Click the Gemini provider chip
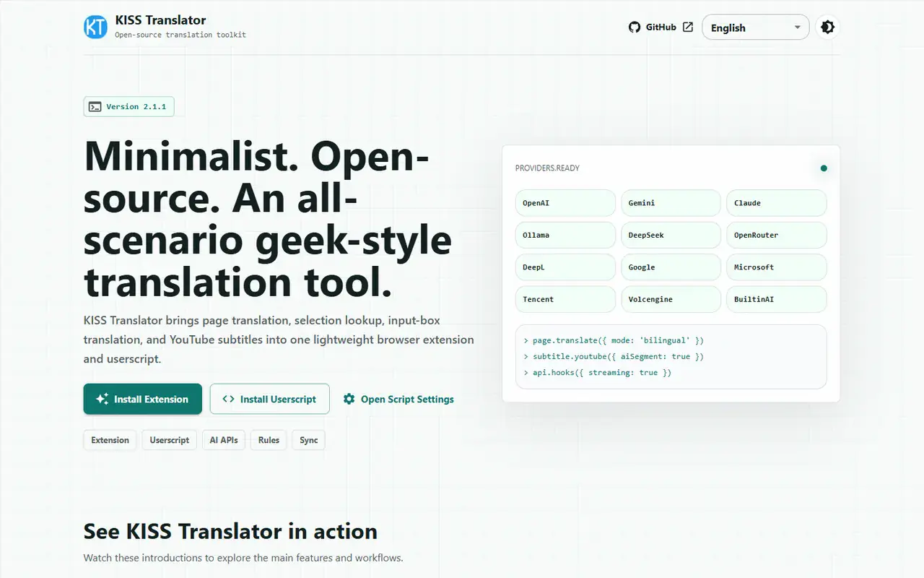 671,203
